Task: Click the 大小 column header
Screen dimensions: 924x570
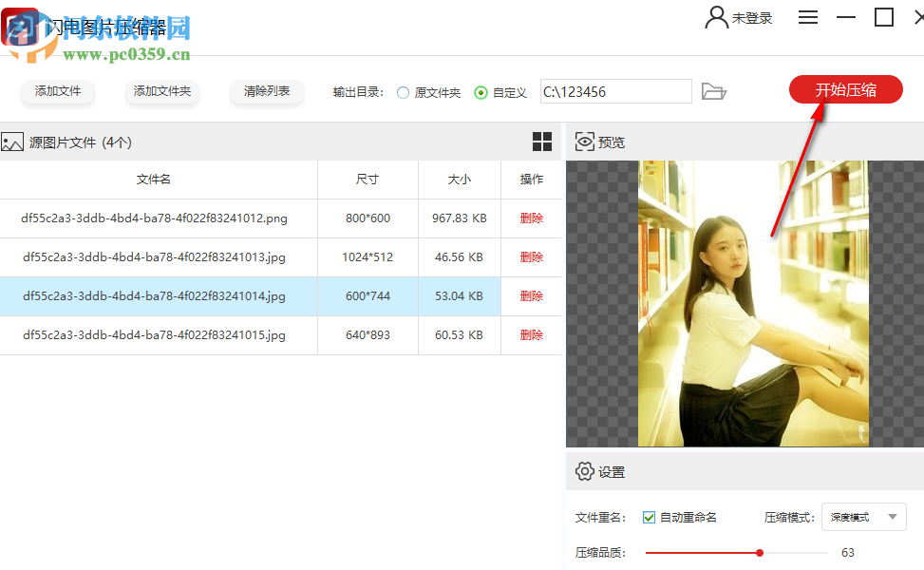Action: pyautogui.click(x=459, y=180)
